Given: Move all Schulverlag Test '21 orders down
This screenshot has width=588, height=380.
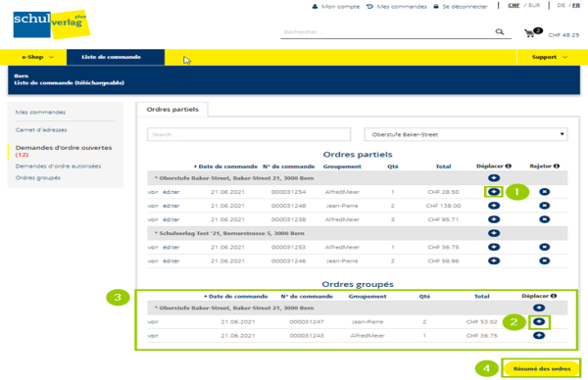Looking at the screenshot, I should click(494, 233).
